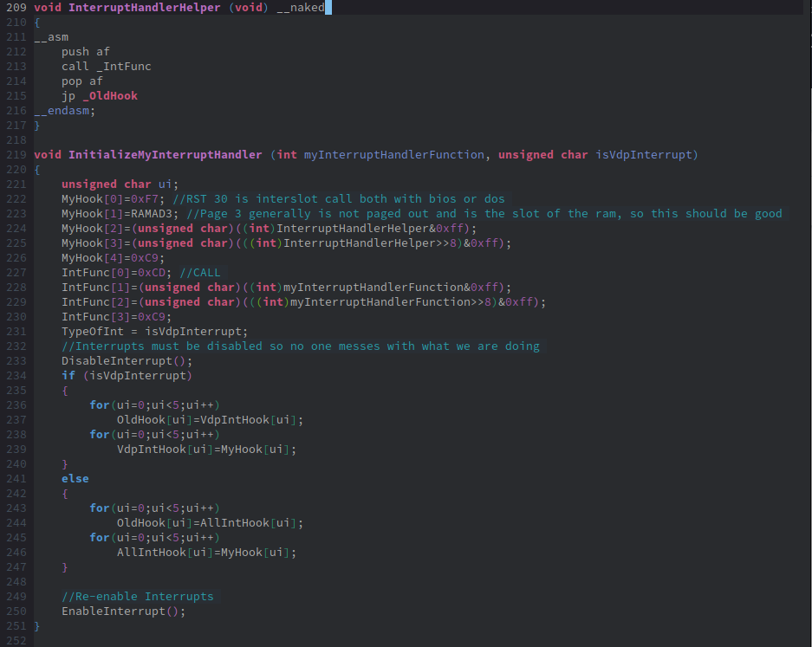This screenshot has height=647, width=812.
Task: Click the 'Interrupts must be disabled' comment
Action: tap(301, 346)
